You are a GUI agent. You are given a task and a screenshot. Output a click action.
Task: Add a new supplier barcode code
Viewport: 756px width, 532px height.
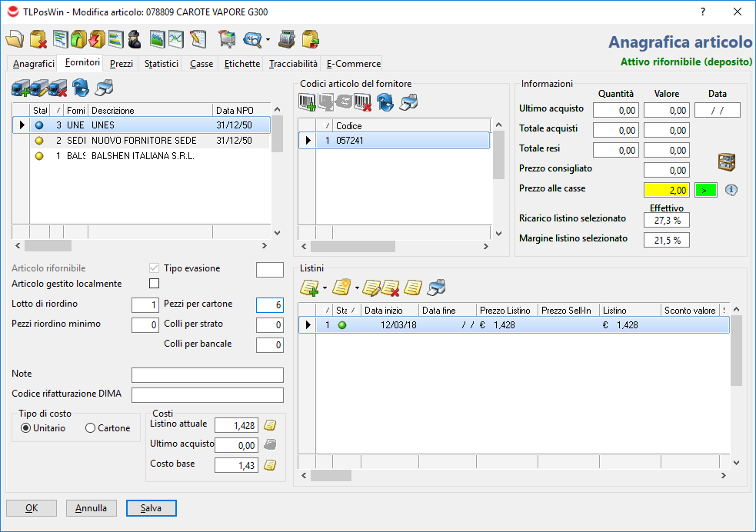pos(308,101)
